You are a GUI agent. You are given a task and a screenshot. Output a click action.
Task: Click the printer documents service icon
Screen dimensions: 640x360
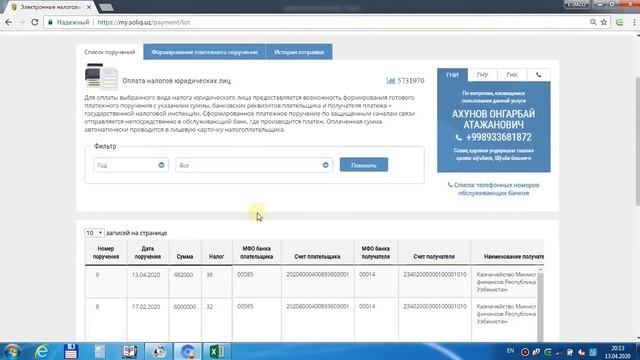(x=101, y=77)
